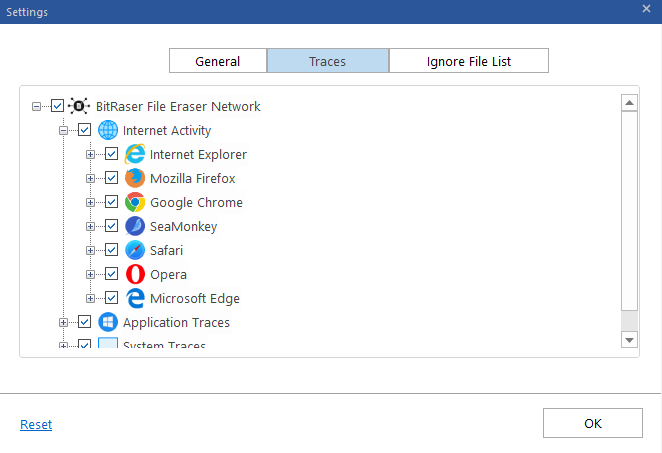
Task: Toggle the Opera checkbox
Action: (111, 274)
